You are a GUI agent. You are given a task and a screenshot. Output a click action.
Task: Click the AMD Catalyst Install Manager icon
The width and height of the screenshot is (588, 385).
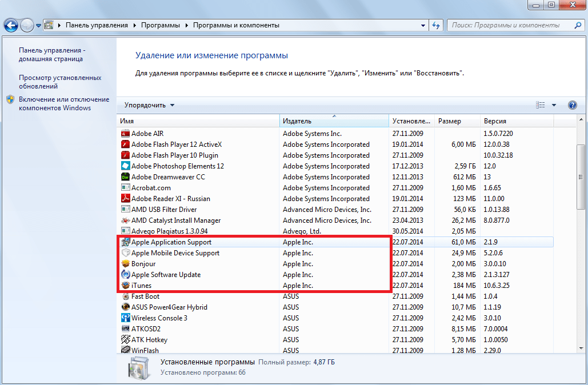(x=126, y=220)
